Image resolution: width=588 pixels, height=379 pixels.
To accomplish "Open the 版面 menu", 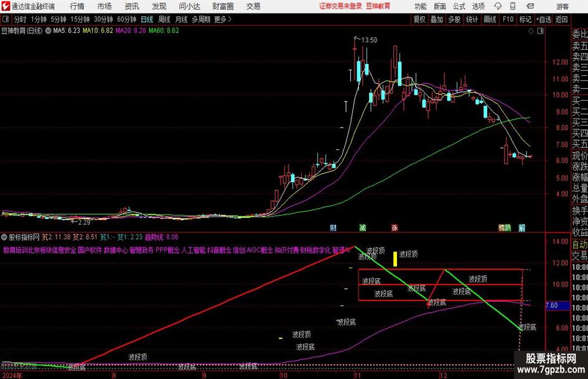I will [440, 6].
